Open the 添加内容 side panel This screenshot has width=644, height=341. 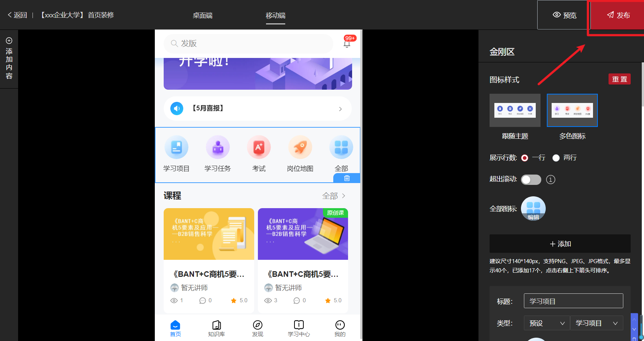[9, 59]
